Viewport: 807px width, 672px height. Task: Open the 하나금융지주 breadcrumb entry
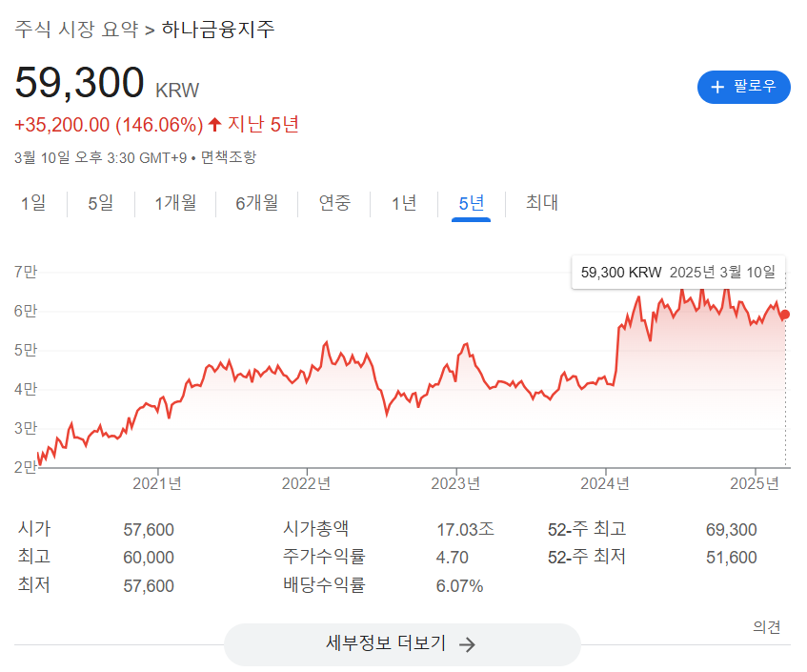216,30
